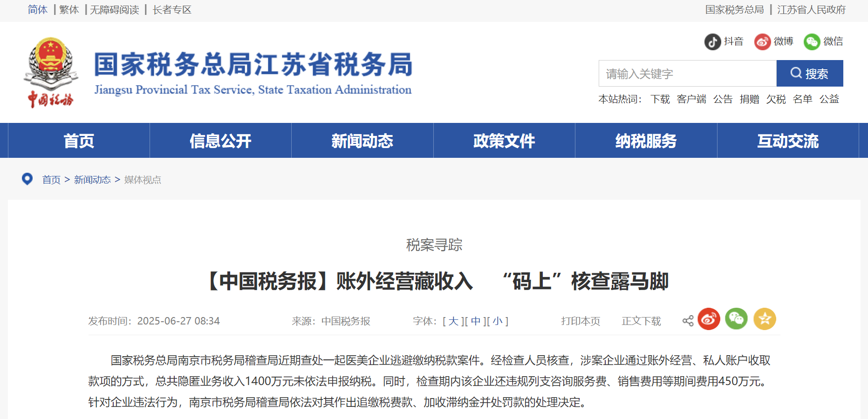Image resolution: width=868 pixels, height=419 pixels.
Task: Open the Weibo icon in header
Action: click(762, 42)
